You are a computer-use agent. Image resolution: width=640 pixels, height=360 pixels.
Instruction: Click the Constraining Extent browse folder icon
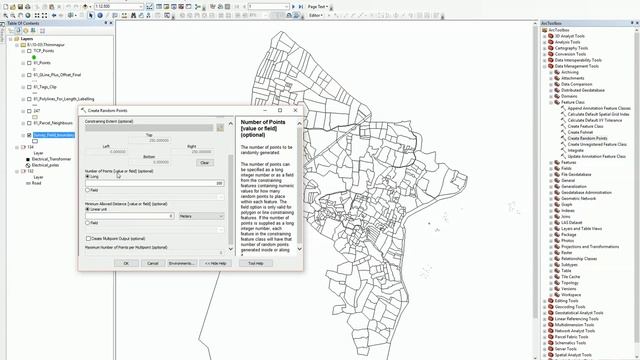pyautogui.click(x=220, y=128)
